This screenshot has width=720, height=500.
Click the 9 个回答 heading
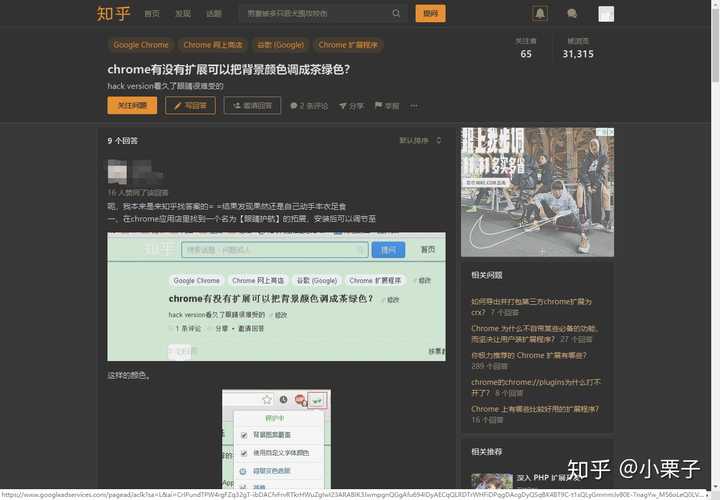tap(123, 140)
